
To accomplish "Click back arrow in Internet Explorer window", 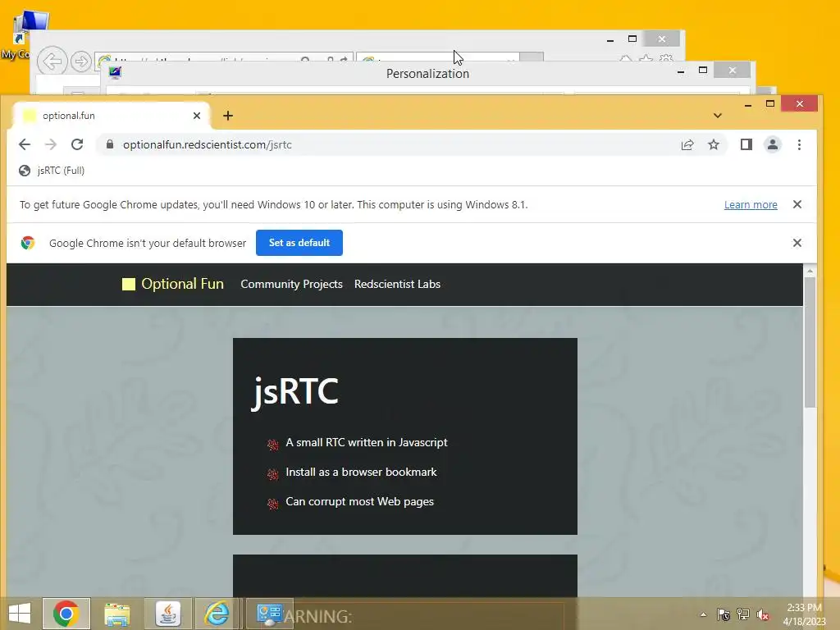I will [52, 61].
